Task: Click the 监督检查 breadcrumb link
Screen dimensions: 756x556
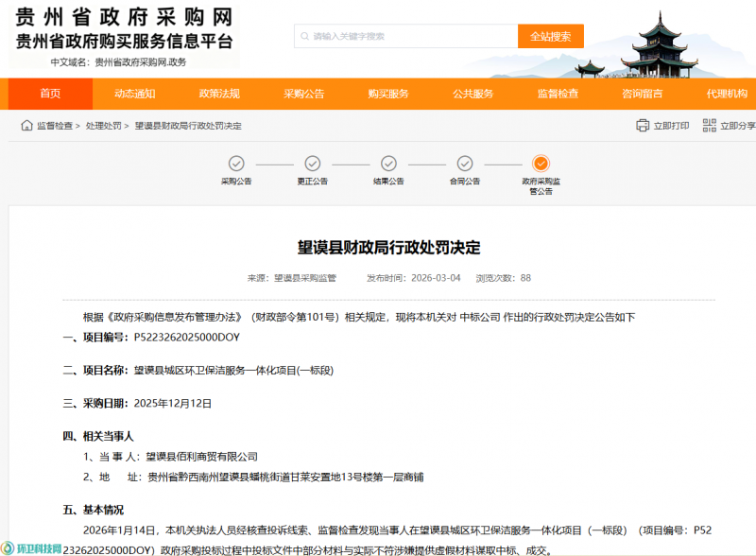Action: [x=55, y=126]
